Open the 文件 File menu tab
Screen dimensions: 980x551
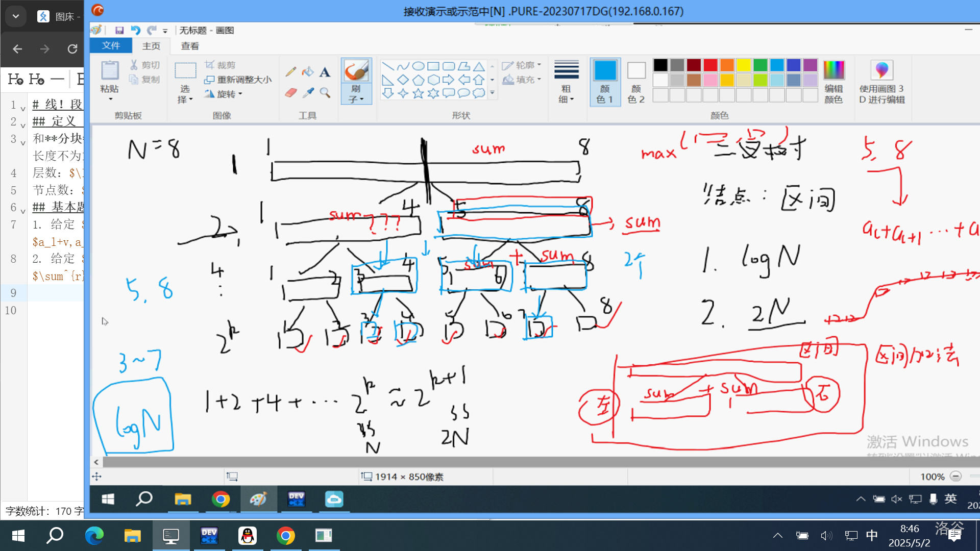tap(111, 46)
